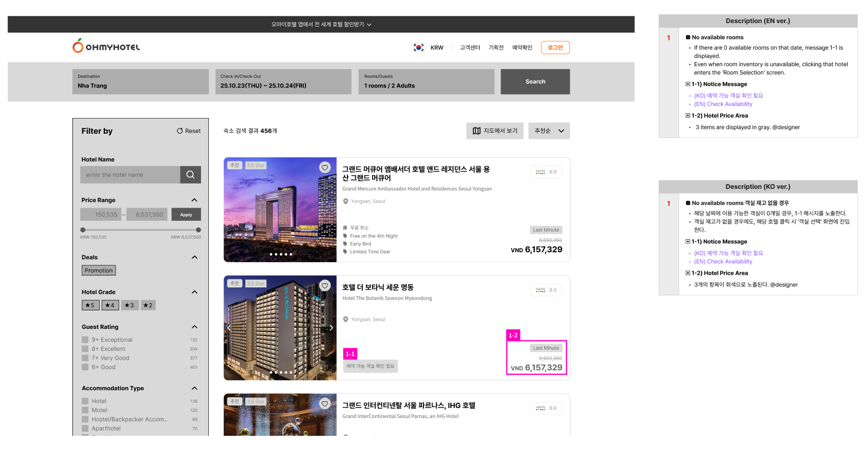This screenshot has width=868, height=461.
Task: Check the Motel accommodation type box
Action: [x=85, y=410]
